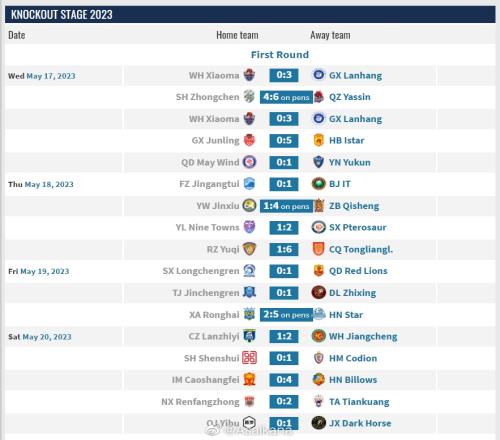Open the May 20, 2023 date link
This screenshot has height=440, width=500.
coord(47,337)
